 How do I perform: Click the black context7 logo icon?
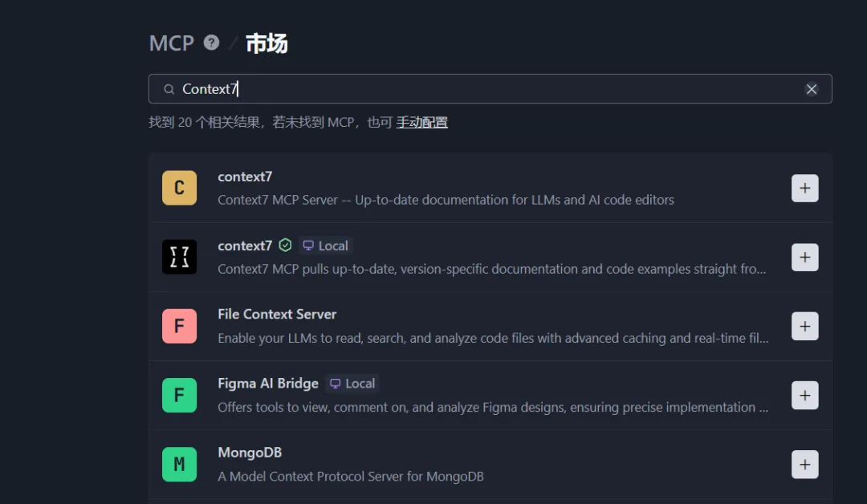tap(179, 258)
